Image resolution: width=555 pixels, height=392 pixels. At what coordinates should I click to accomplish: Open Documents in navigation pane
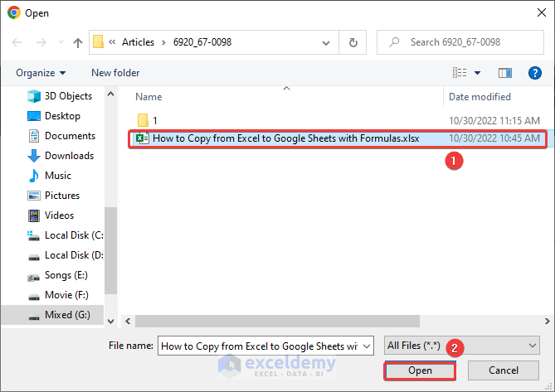tap(61, 136)
